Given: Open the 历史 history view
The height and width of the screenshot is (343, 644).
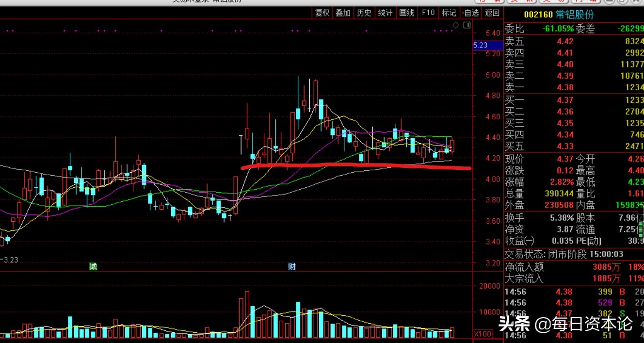Looking at the screenshot, I should pos(364,13).
